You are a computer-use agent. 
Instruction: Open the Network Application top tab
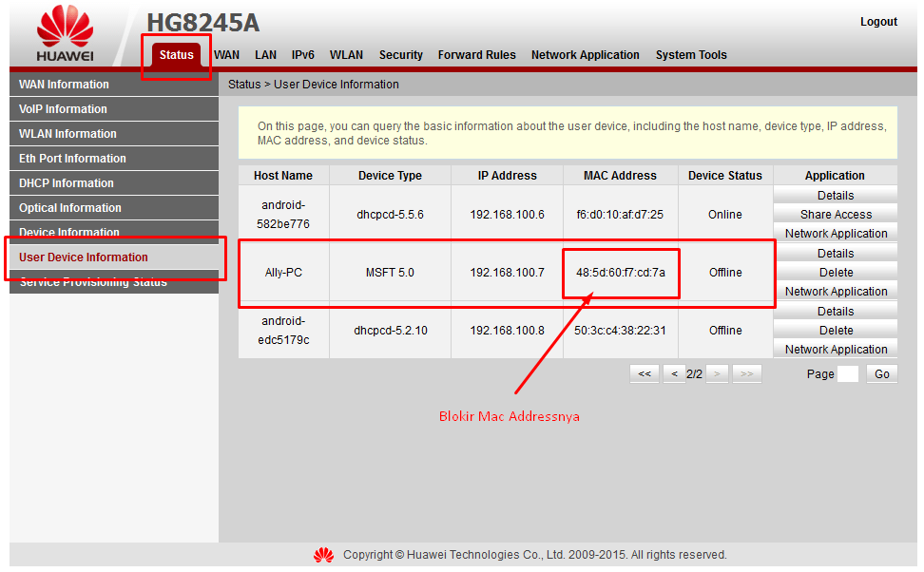click(586, 55)
